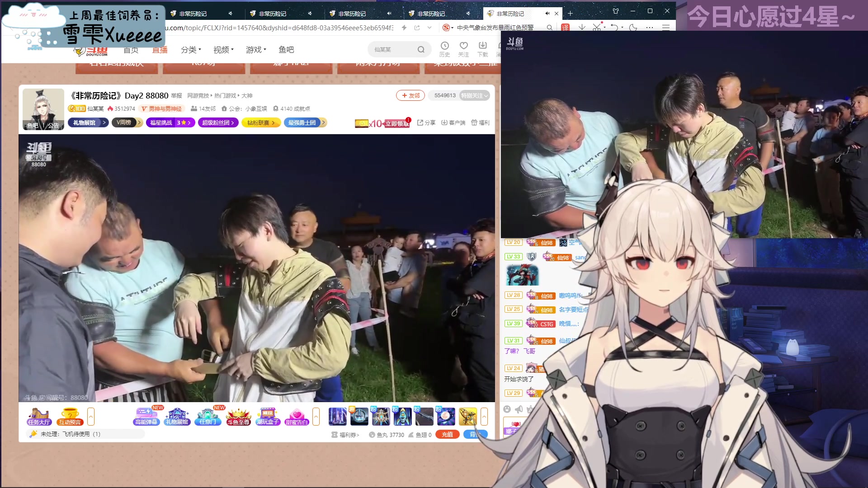Open the 礼物展馆 icon below the video
Screen dimensions: 868x488
coord(177,417)
